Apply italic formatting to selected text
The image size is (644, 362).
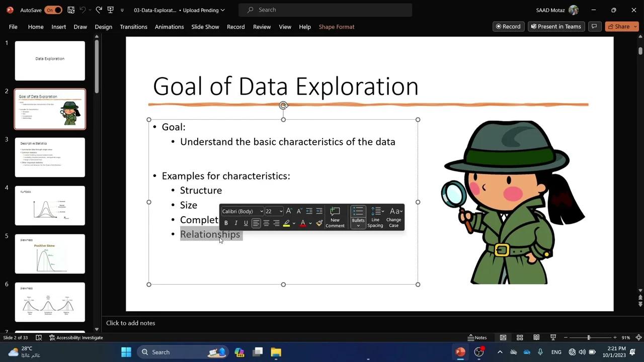pos(235,223)
